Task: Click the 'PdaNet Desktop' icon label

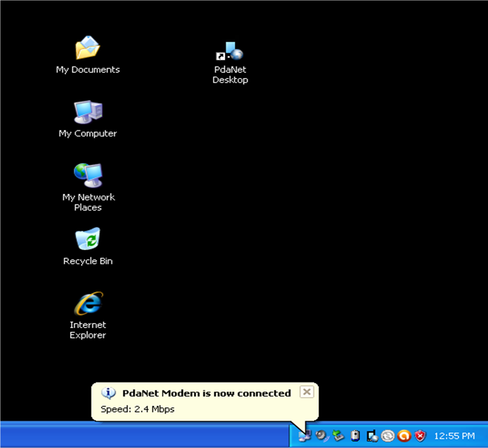Action: 230,74
